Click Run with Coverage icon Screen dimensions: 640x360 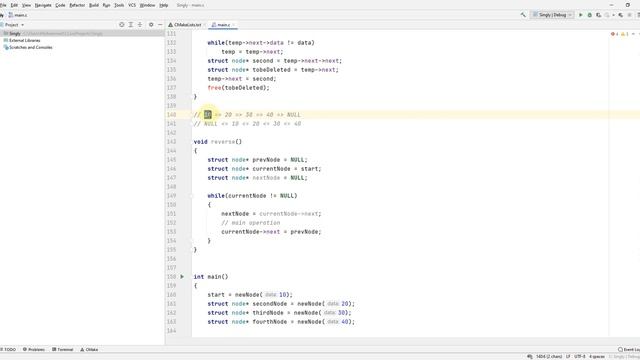(x=598, y=15)
